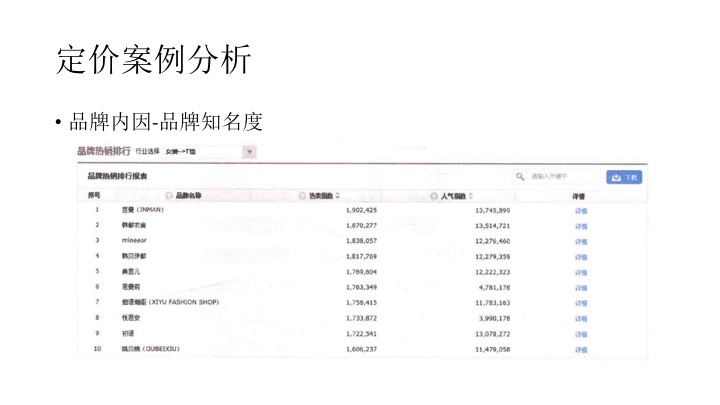Click the magnifier search icon

[520, 176]
